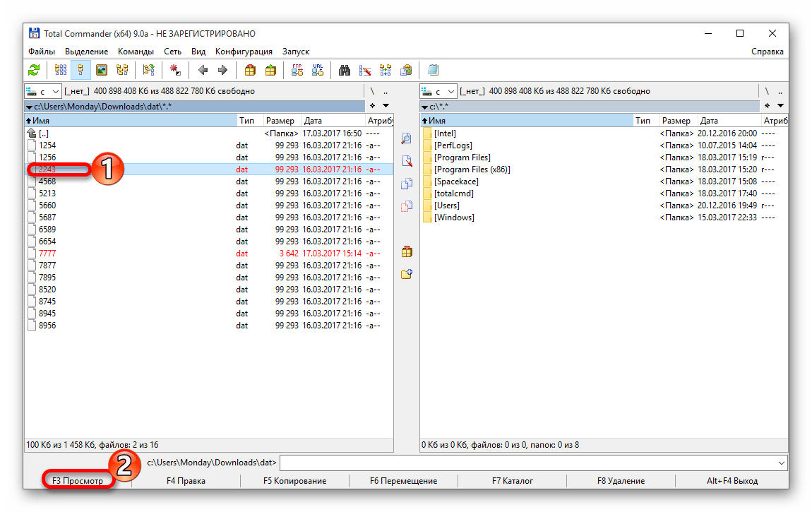This screenshot has height=512, width=812.
Task: Click the green Reread source refresh icon
Action: pos(34,70)
